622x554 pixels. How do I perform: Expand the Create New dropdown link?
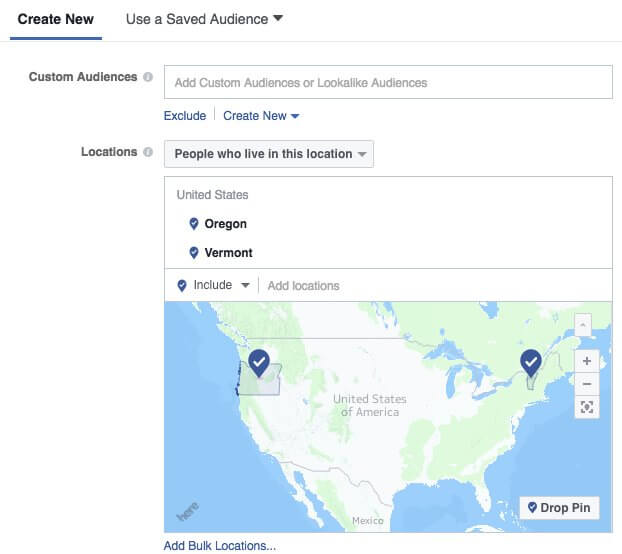point(261,116)
